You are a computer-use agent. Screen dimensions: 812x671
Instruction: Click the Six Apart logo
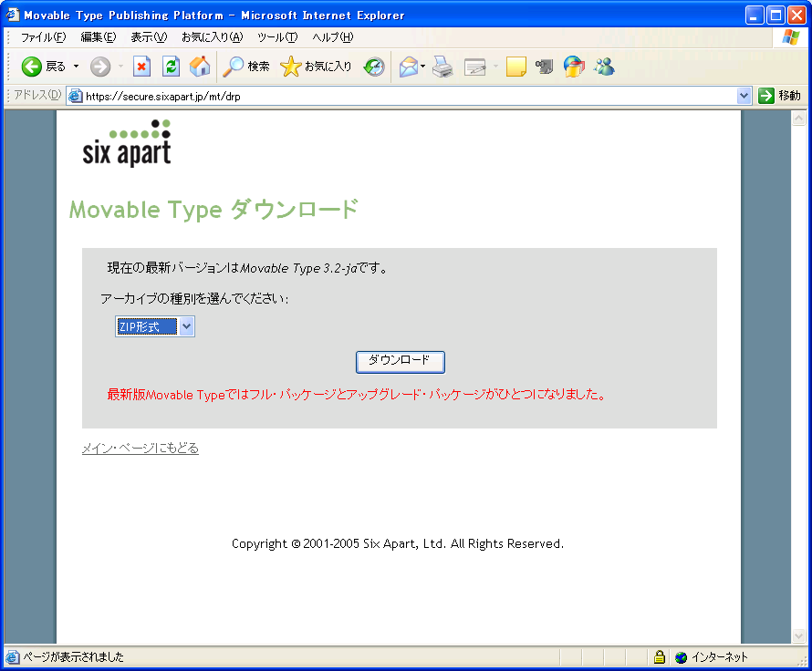[x=127, y=143]
